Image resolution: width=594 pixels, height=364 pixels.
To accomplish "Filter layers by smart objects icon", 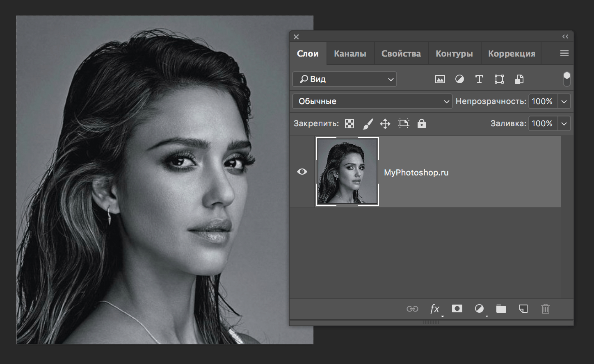I will coord(519,79).
